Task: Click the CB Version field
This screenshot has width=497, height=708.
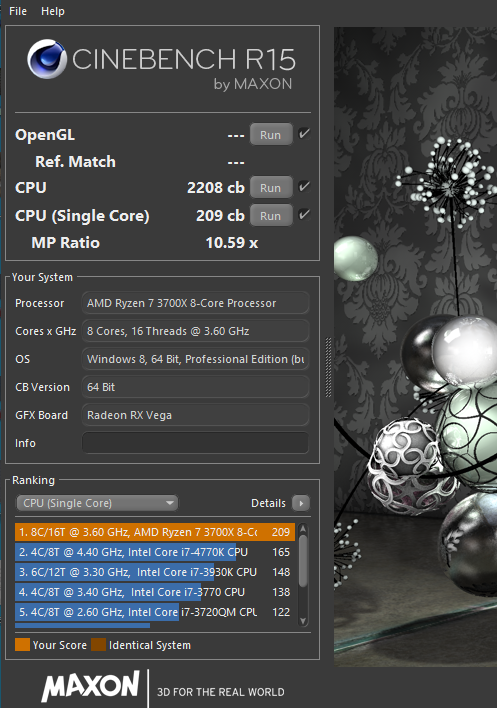Action: point(195,387)
